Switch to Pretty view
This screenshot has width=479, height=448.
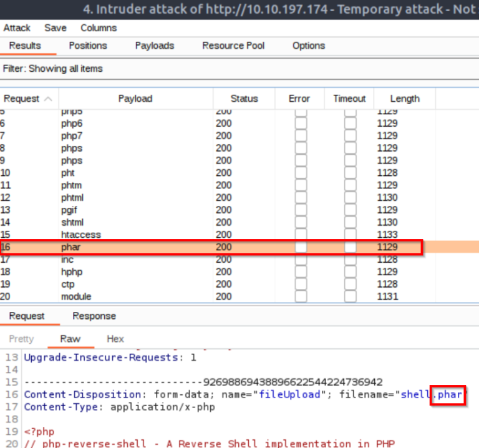pyautogui.click(x=21, y=339)
